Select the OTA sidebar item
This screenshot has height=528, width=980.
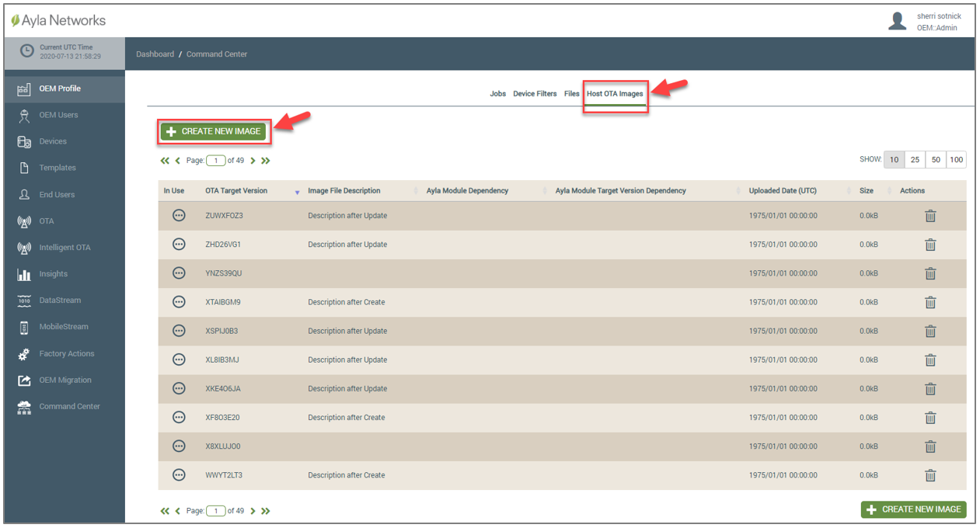coord(65,221)
